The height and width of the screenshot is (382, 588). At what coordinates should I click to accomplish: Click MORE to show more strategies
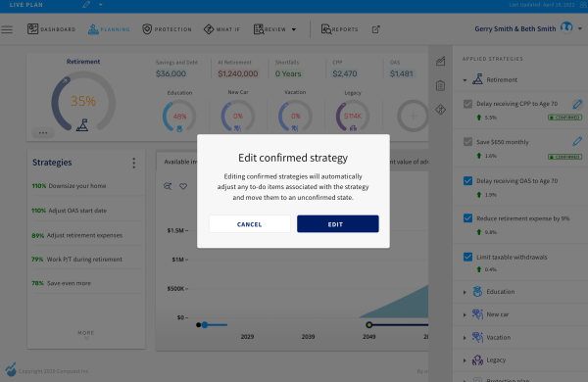coord(86,335)
